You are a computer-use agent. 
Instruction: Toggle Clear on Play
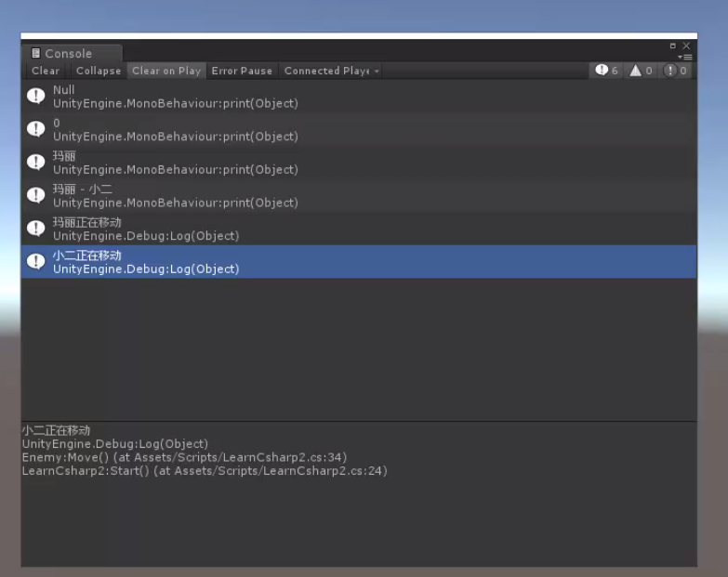click(166, 71)
